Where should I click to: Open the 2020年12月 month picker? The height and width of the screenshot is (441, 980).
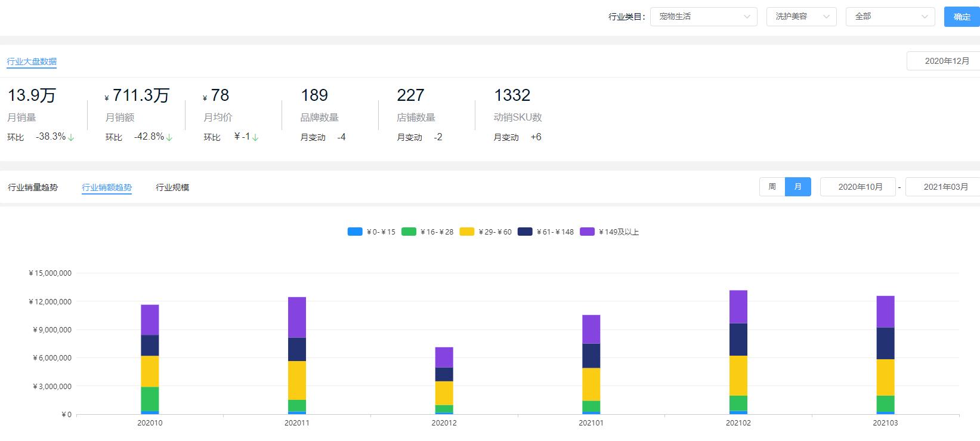[944, 61]
